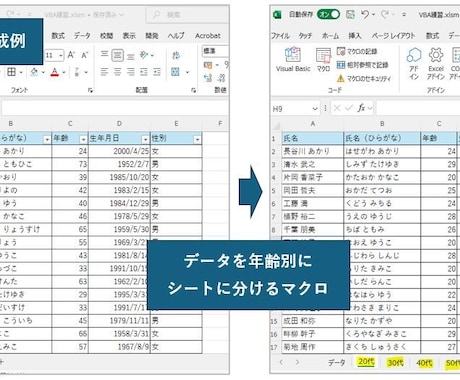This screenshot has width=460, height=380.
Task: Switch to the 挿入 tab
Action: point(355,36)
